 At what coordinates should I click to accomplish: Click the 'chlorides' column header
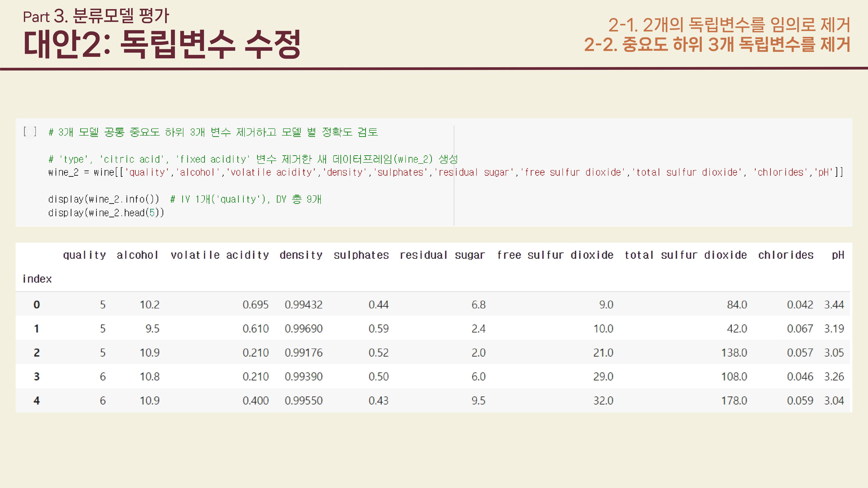pos(786,255)
